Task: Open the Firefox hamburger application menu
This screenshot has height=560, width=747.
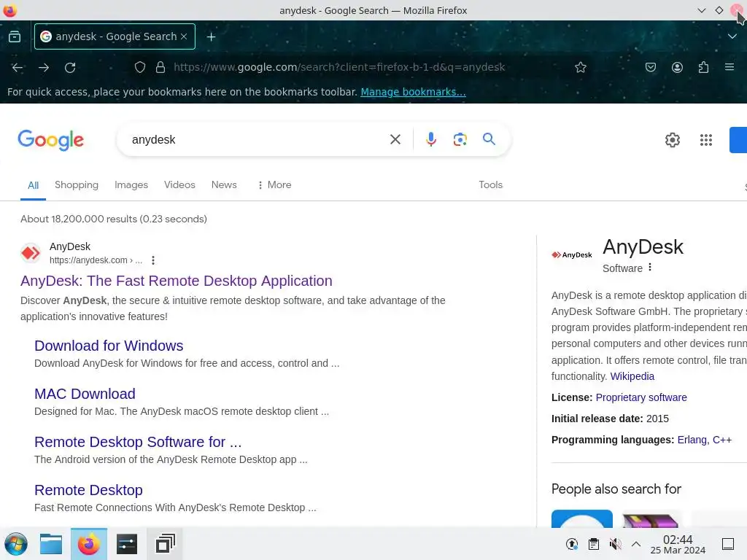Action: pos(729,67)
